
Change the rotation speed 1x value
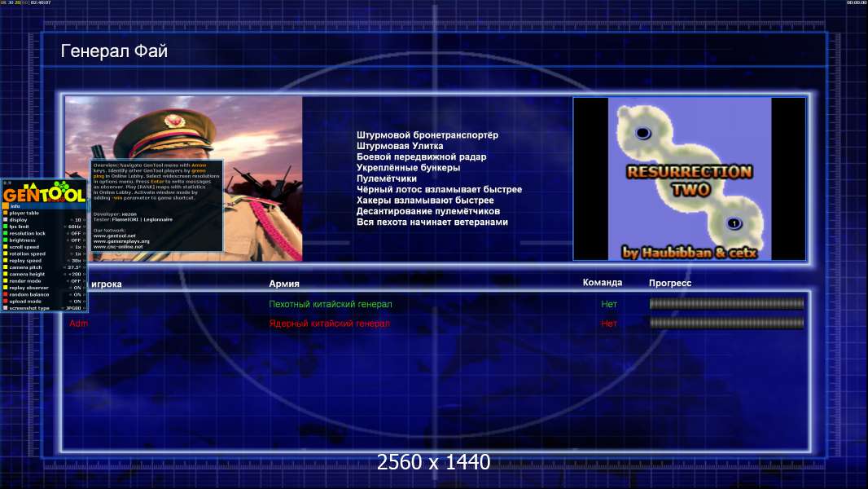tap(78, 253)
